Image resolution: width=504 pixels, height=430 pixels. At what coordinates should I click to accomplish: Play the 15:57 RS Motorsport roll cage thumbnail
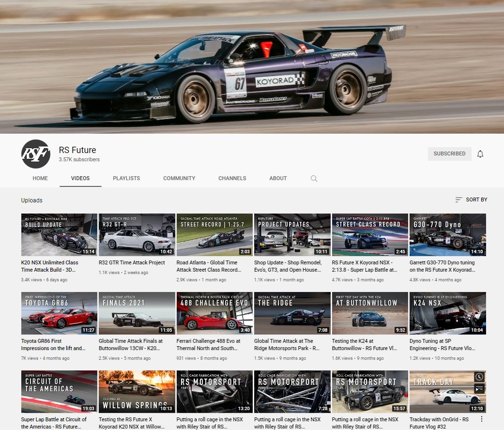pos(370,392)
